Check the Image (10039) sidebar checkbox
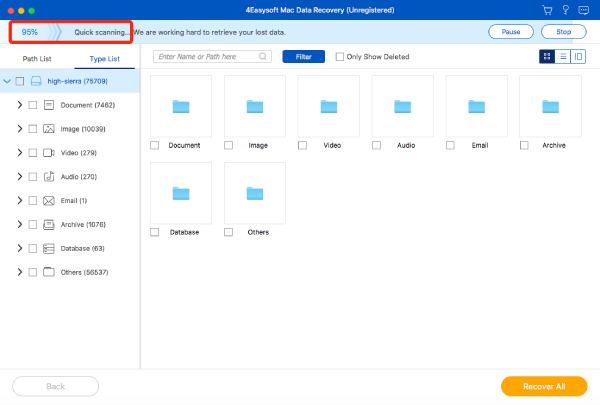This screenshot has width=600, height=405. (x=33, y=129)
